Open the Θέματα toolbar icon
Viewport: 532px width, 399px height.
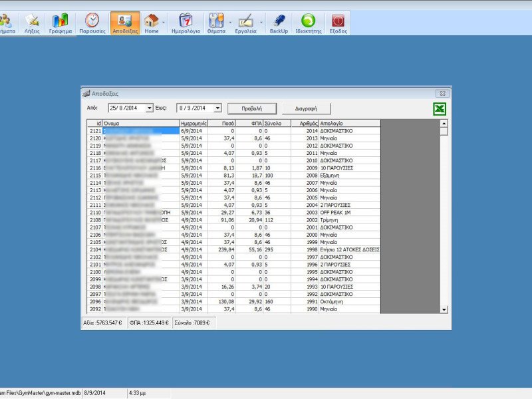216,23
